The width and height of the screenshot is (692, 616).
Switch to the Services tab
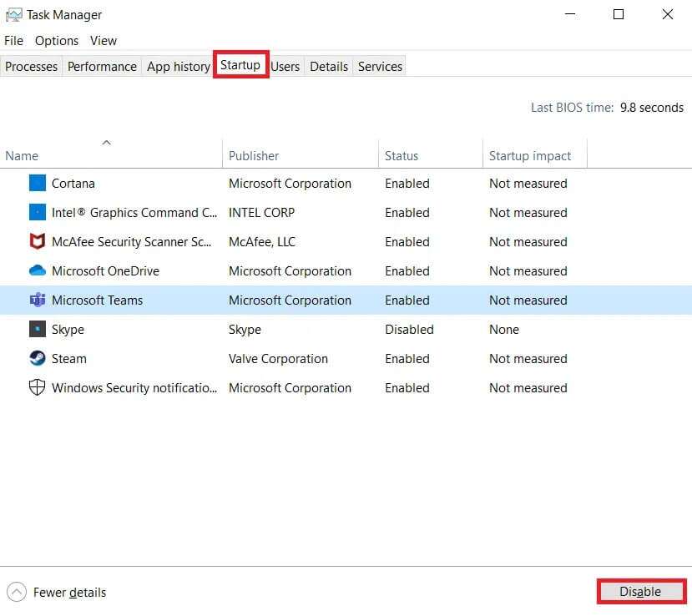[380, 66]
